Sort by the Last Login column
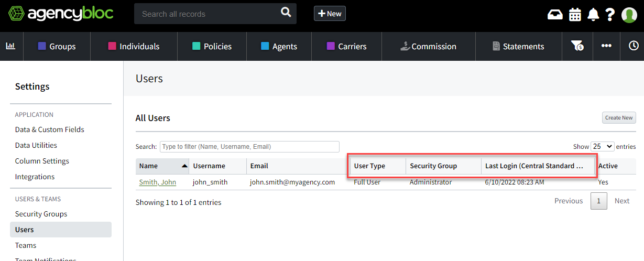This screenshot has height=261, width=644. 538,166
